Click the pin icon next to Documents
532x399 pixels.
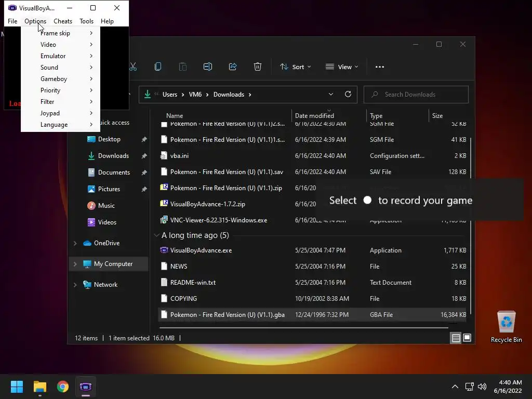click(144, 172)
